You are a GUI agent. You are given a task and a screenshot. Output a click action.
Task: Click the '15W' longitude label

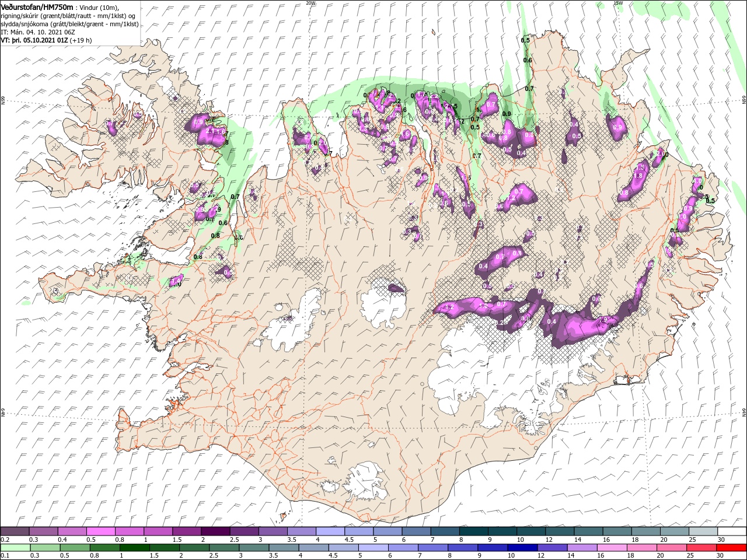click(617, 3)
